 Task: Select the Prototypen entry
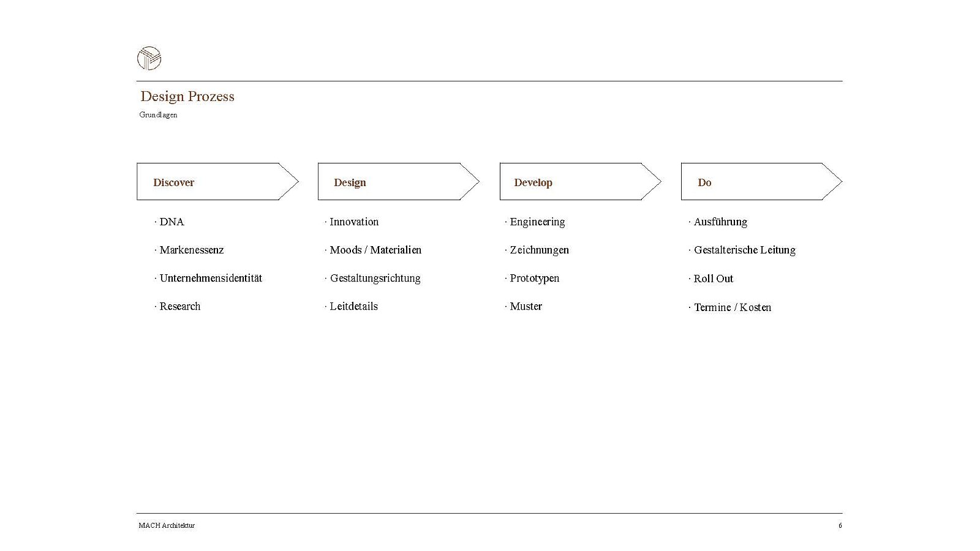(x=534, y=278)
